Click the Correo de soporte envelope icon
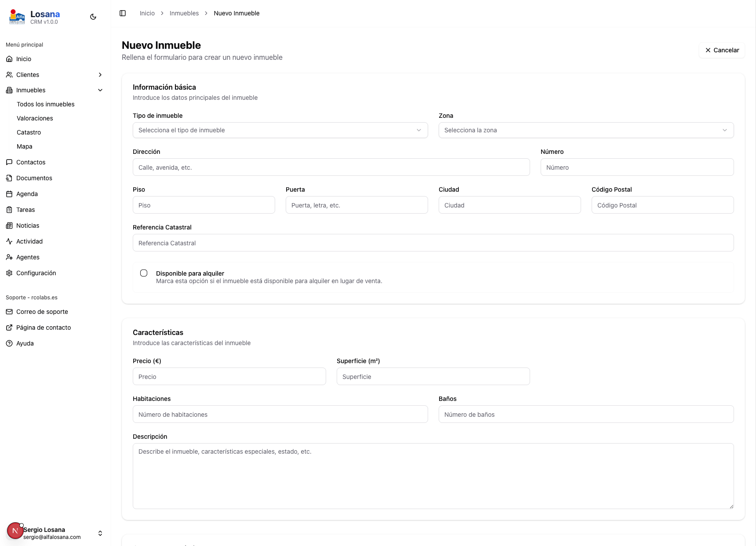The width and height of the screenshot is (756, 546). 9,312
